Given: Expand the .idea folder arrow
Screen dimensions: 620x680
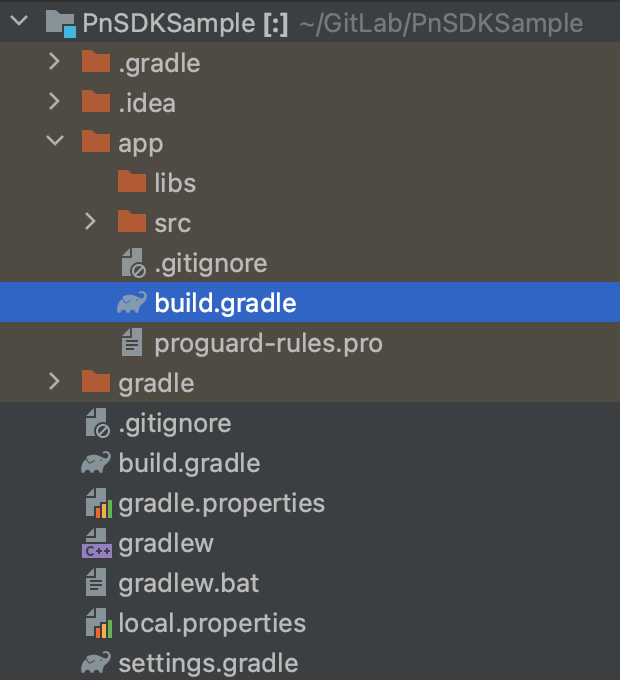Looking at the screenshot, I should pyautogui.click(x=55, y=103).
